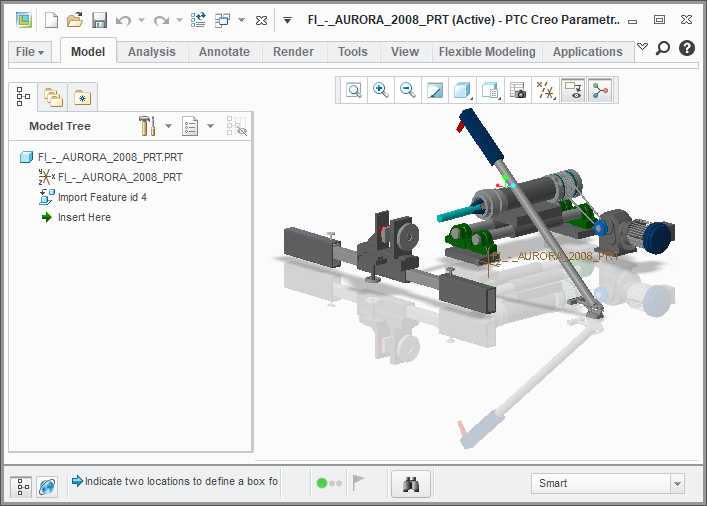The height and width of the screenshot is (506, 707).
Task: Toggle the navigator display icon in status bar
Action: (20, 487)
